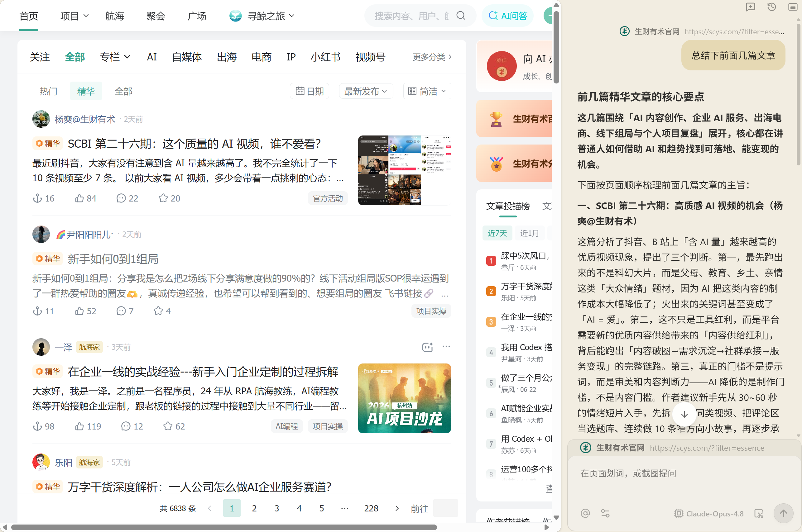The width and height of the screenshot is (802, 532).
Task: Select 近7天 ranking range
Action: tap(497, 233)
